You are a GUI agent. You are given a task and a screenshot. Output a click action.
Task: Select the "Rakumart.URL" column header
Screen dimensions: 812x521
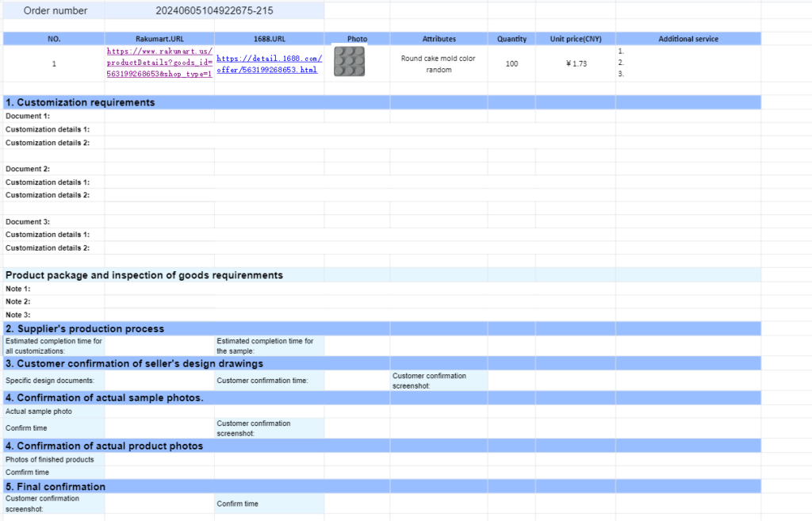159,39
